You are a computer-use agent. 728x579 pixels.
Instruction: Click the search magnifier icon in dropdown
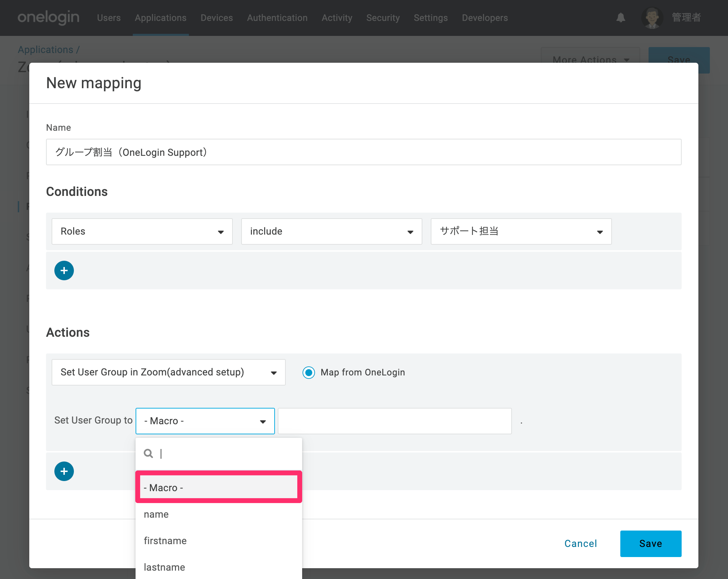tap(148, 454)
